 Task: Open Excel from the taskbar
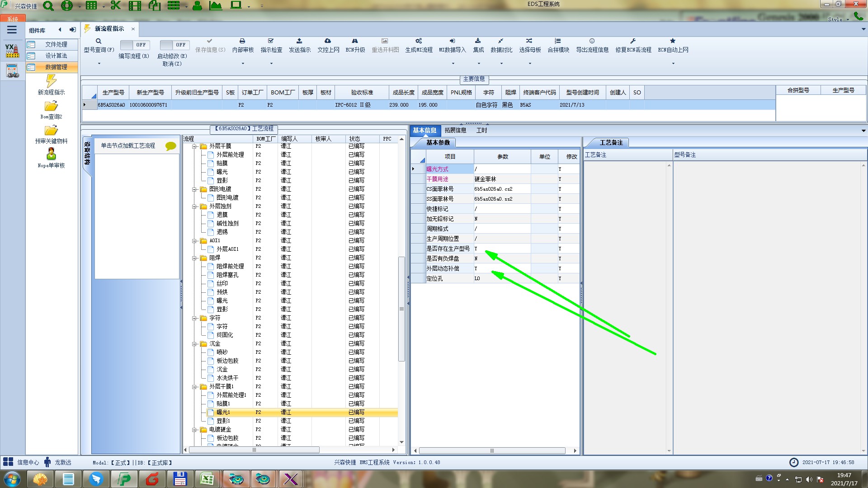click(207, 479)
